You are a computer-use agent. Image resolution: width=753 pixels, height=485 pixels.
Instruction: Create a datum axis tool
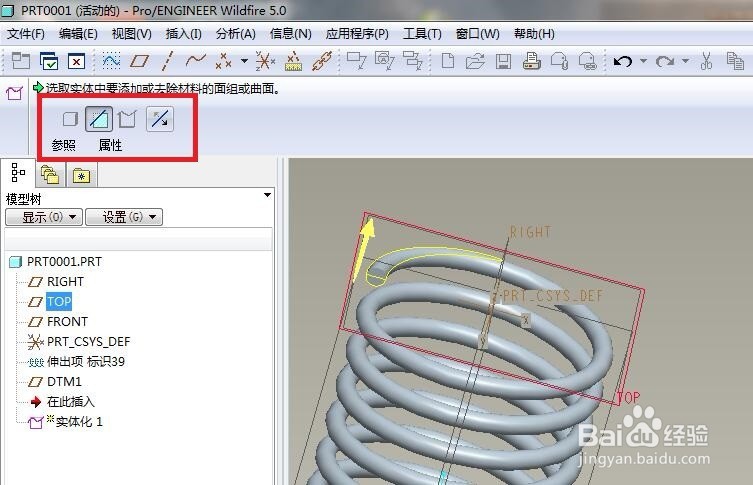point(167,61)
